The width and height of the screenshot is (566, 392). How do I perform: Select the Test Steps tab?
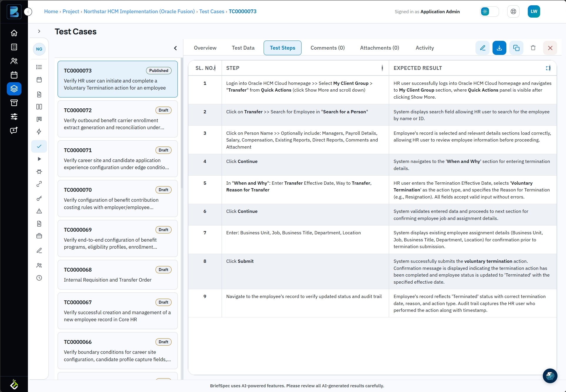coord(282,48)
